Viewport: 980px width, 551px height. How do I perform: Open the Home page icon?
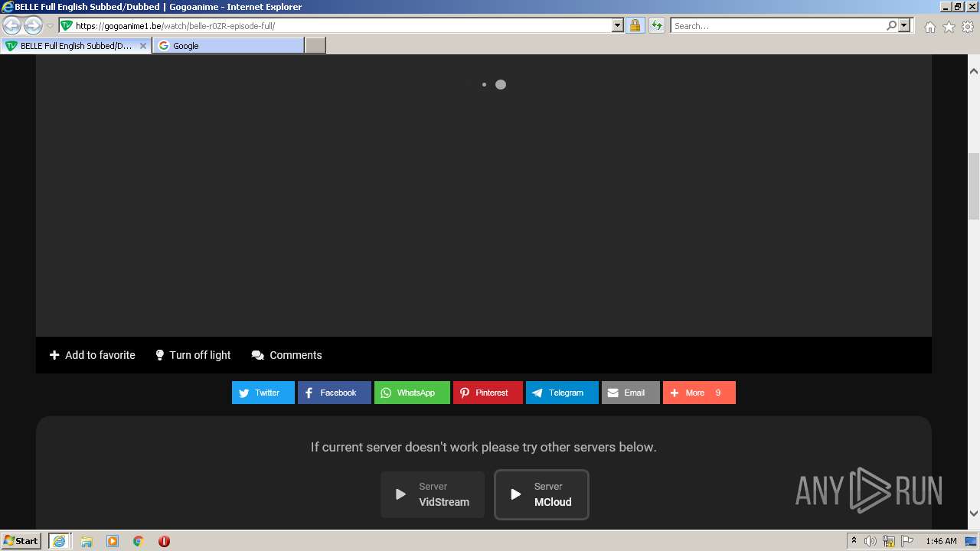(929, 27)
